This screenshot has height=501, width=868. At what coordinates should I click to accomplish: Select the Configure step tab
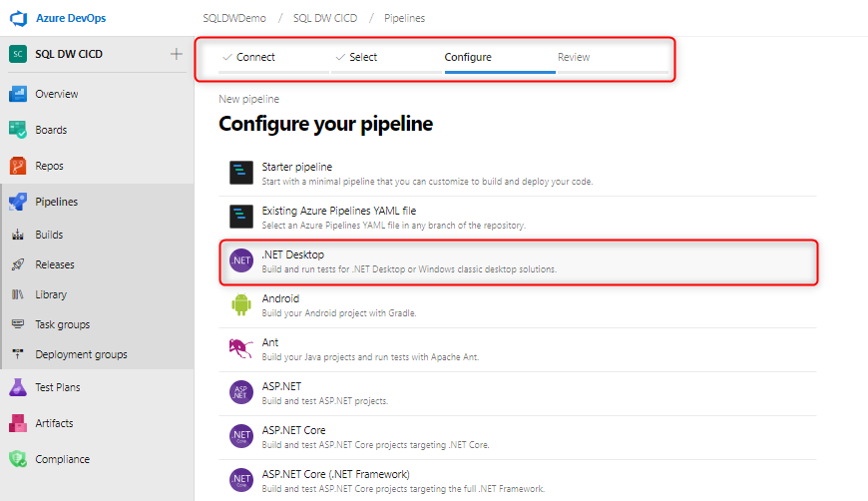point(499,58)
